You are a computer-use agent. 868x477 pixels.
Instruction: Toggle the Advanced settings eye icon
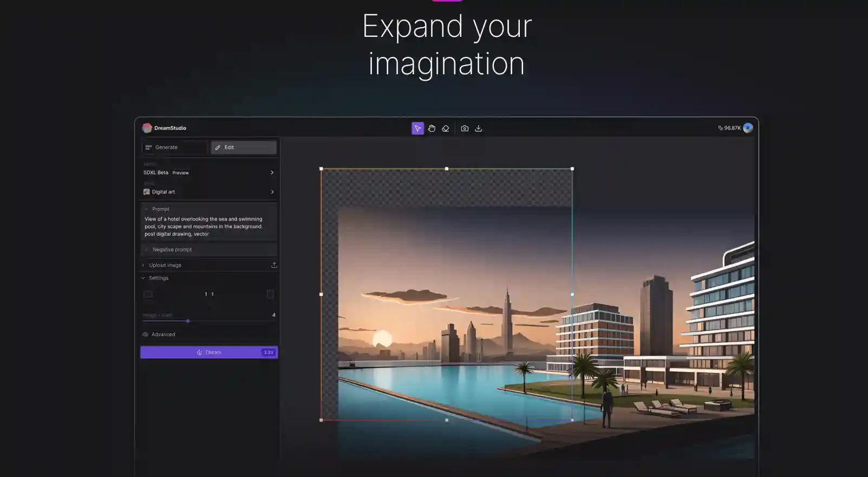coord(145,334)
